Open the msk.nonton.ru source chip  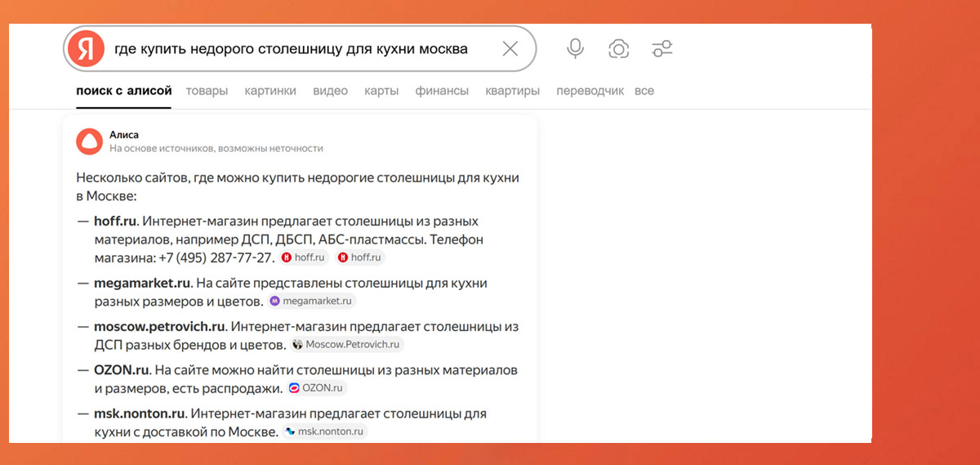325,431
